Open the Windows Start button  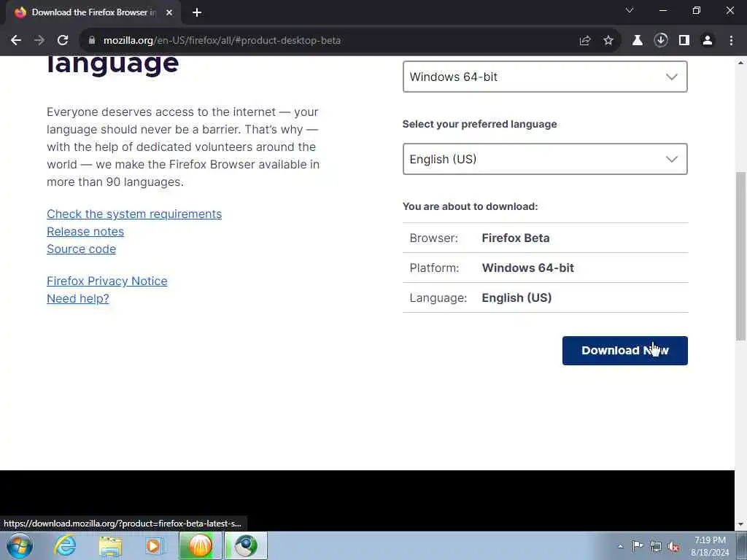[x=20, y=545]
